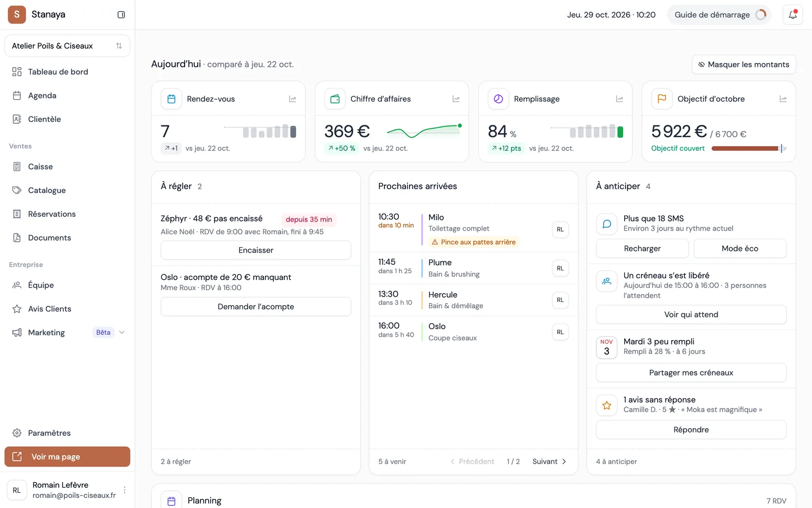Click the Rendez-vous calendar icon
The height and width of the screenshot is (508, 812).
172,99
